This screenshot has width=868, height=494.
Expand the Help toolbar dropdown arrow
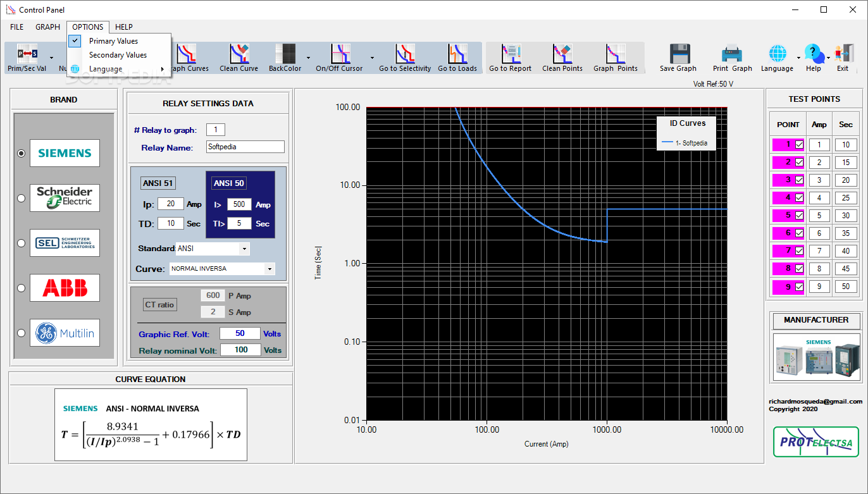(828, 57)
